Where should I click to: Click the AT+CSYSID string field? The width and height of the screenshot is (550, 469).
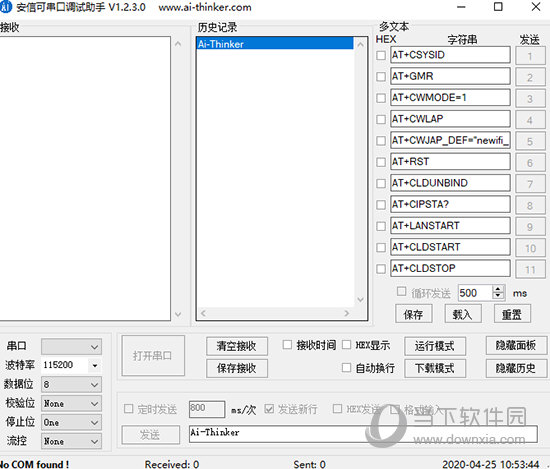coord(450,55)
